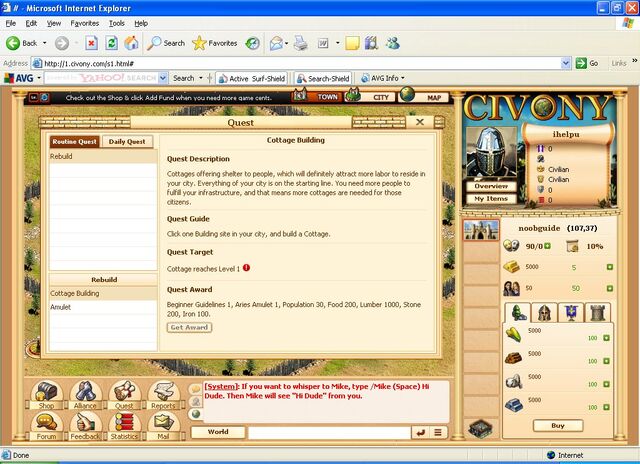Select the Routine Quest tab
Image resolution: width=640 pixels, height=464 pixels.
point(74,142)
